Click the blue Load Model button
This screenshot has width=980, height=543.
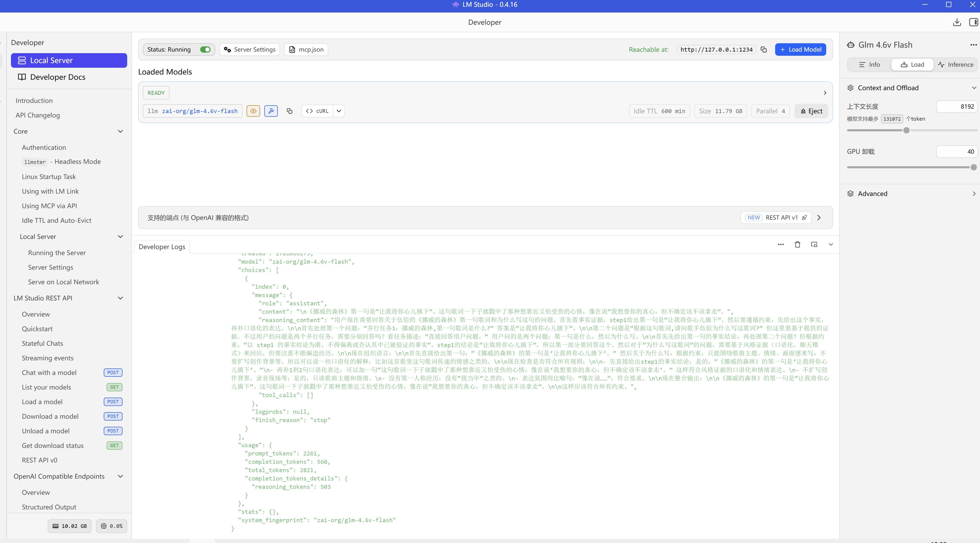point(800,50)
